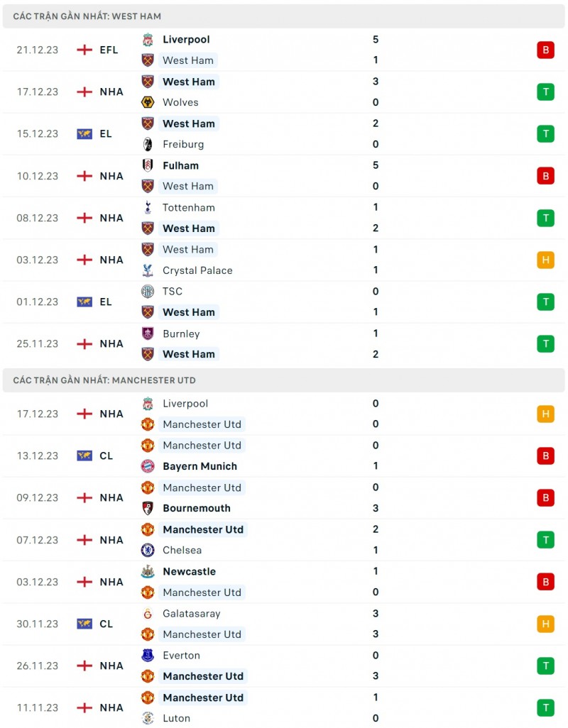This screenshot has width=568, height=728.
Task: Click the Luton club logo
Action: coord(148,718)
